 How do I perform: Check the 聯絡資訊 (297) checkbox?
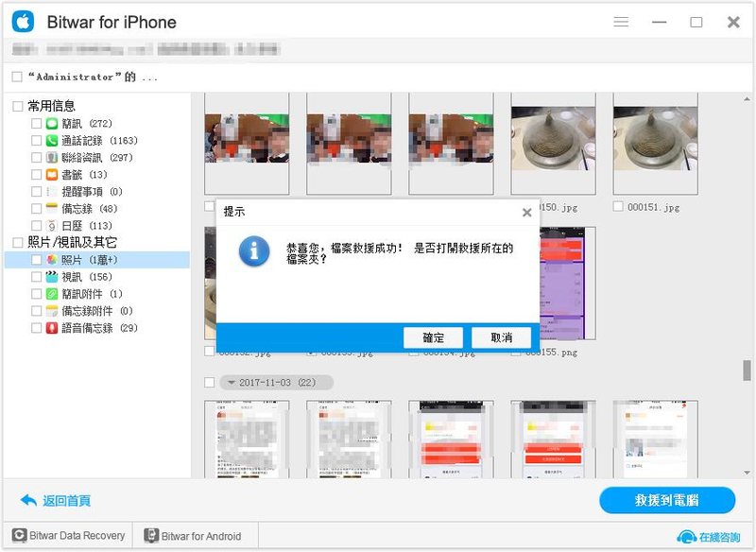36,157
